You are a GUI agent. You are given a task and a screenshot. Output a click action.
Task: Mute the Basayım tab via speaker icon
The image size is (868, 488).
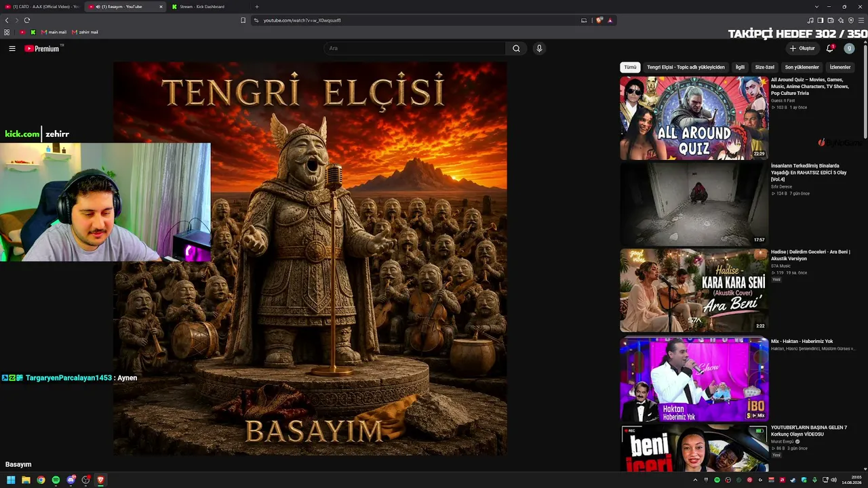[x=98, y=7]
